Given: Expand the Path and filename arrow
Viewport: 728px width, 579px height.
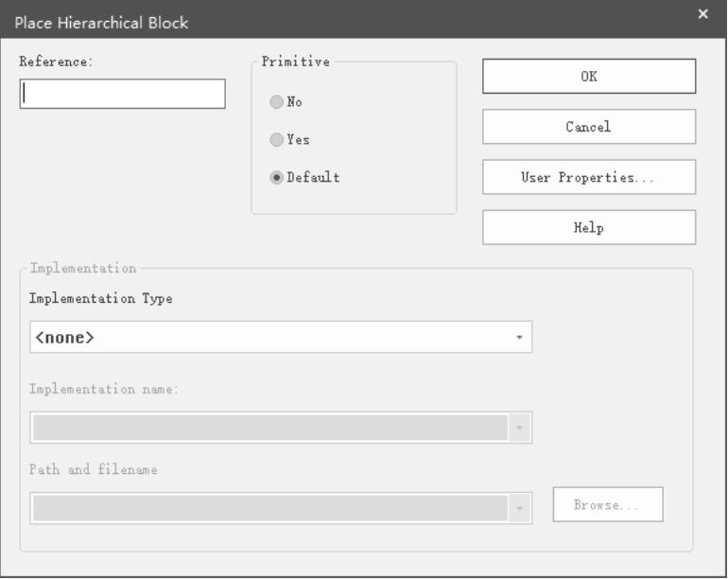Looking at the screenshot, I should [520, 508].
